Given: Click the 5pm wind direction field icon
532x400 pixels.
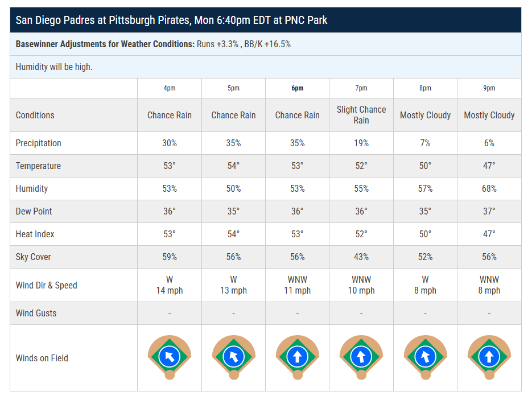Looking at the screenshot, I should pyautogui.click(x=233, y=357).
